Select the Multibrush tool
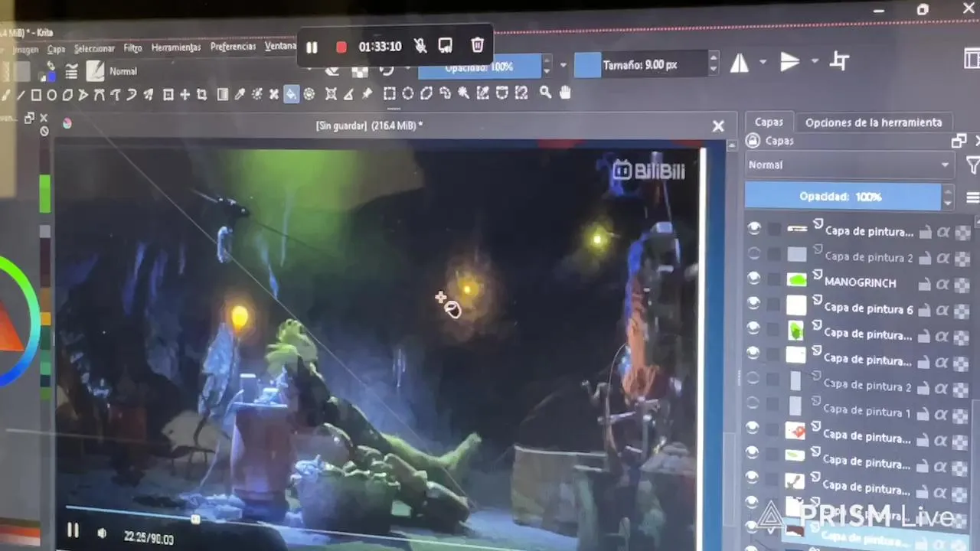The width and height of the screenshot is (980, 551). pos(148,95)
